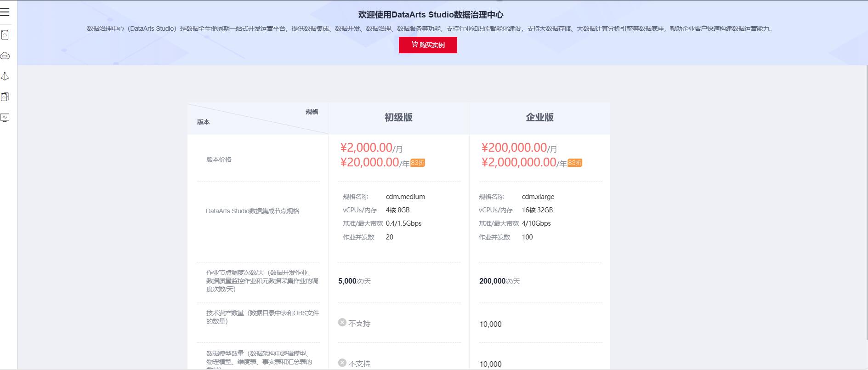This screenshot has width=868, height=370.
Task: Click the 不支持 icon in 技术资产数量 row
Action: pyautogui.click(x=342, y=323)
